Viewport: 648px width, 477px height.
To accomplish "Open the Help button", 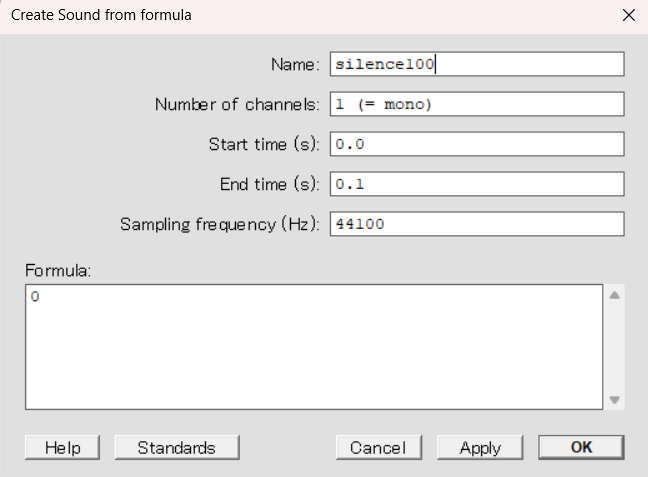I will (62, 448).
